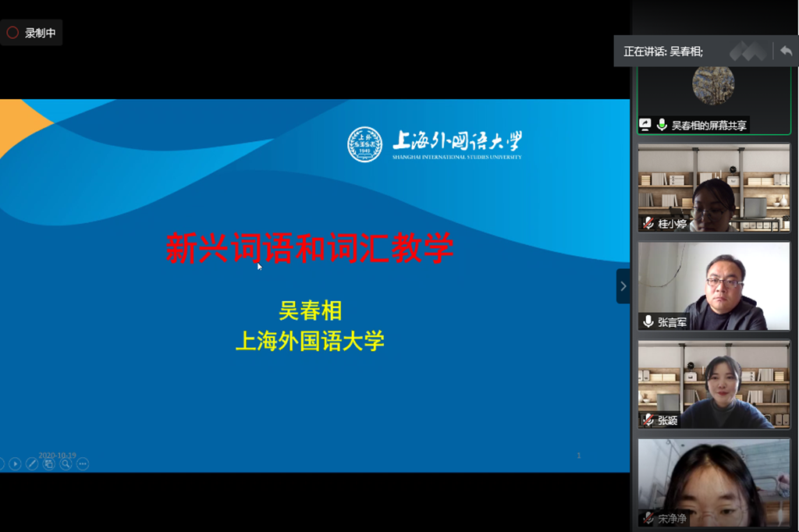Click the screen share icon for 吴春相

645,125
